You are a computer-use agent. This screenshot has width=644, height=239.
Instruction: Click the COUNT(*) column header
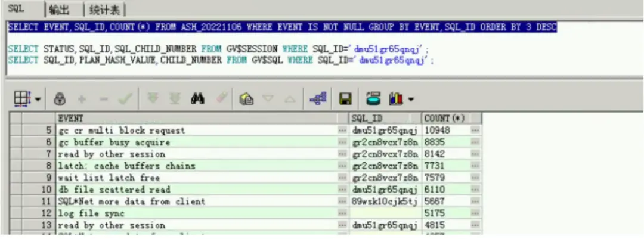click(452, 118)
